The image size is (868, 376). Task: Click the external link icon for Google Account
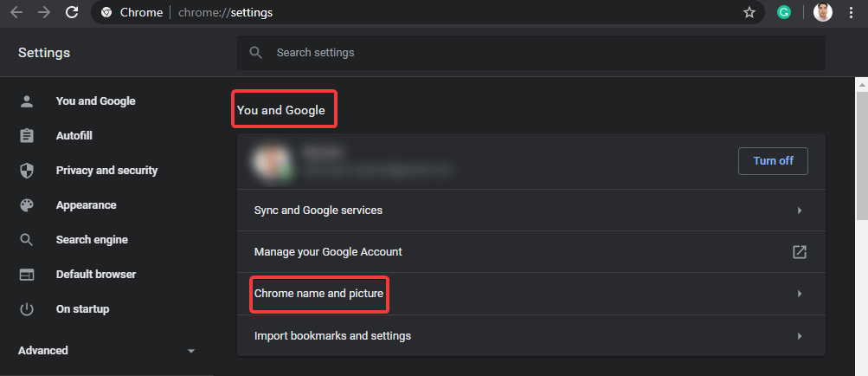[799, 252]
